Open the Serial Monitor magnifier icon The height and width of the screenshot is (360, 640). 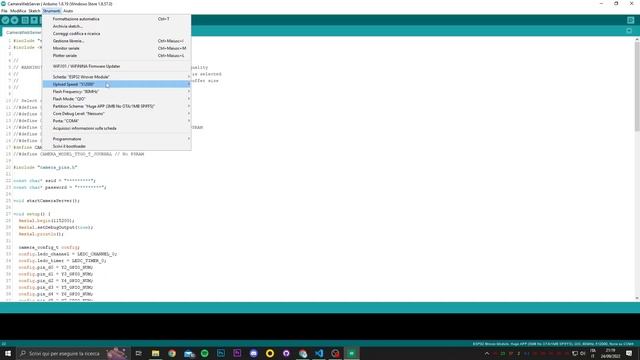[631, 20]
